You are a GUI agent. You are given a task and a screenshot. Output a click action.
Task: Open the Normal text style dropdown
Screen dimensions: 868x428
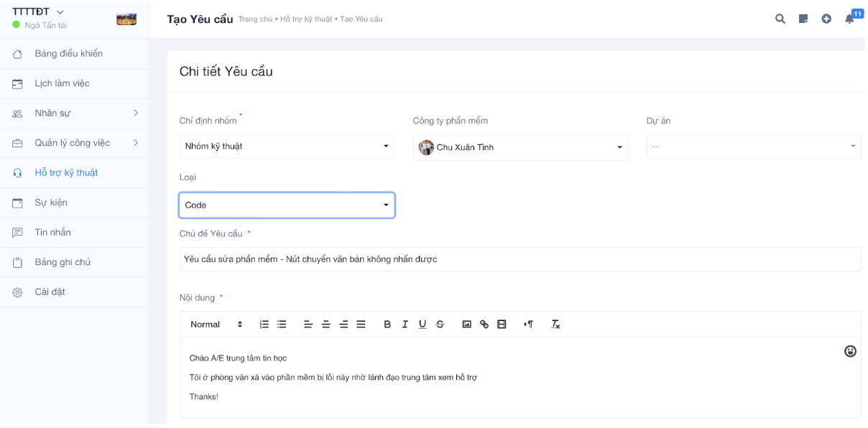coord(216,325)
